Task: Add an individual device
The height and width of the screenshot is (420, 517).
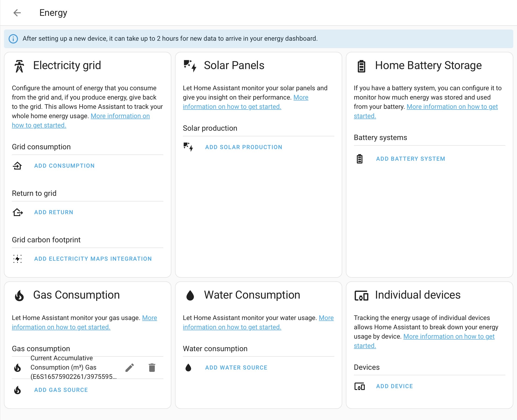Action: tap(395, 386)
